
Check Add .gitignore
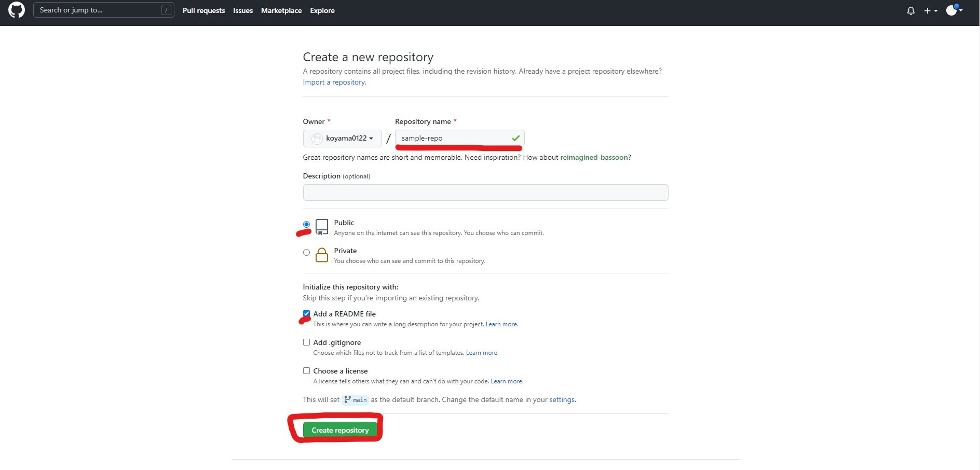(x=306, y=342)
